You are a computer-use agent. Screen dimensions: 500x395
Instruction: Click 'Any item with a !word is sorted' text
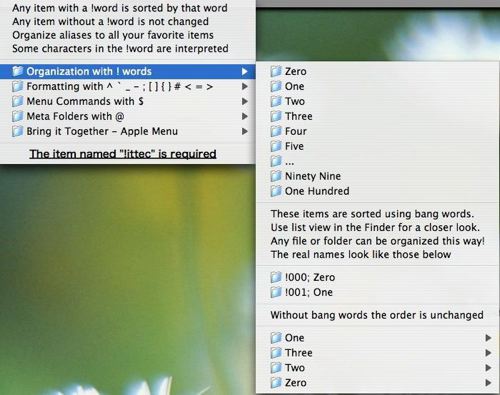(120, 8)
